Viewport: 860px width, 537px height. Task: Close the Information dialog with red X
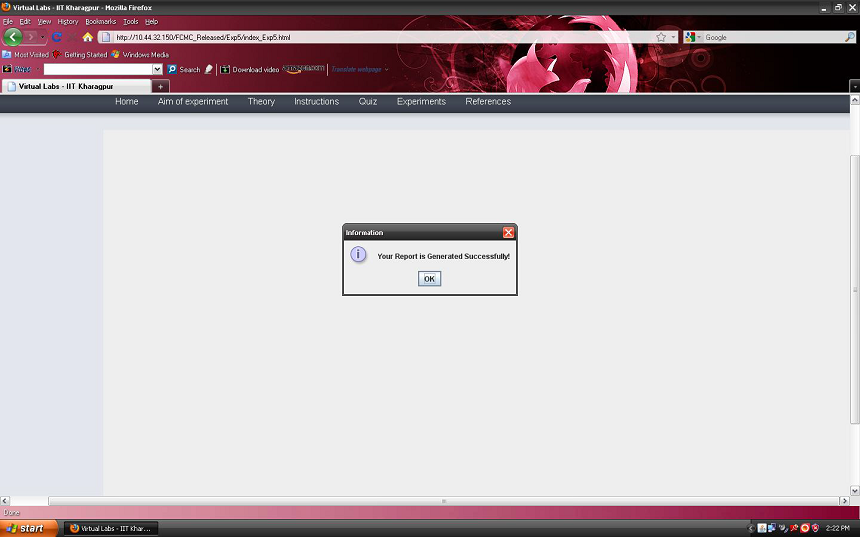click(508, 232)
